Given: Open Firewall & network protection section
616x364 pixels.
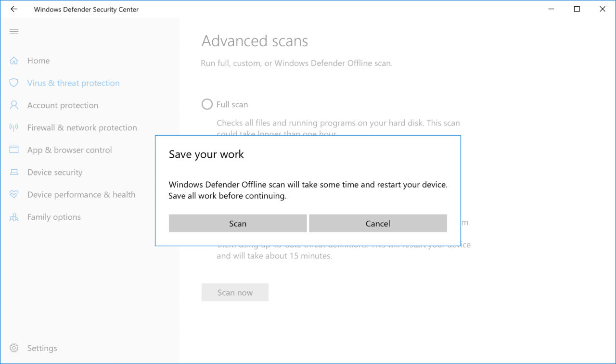Looking at the screenshot, I should tap(82, 127).
